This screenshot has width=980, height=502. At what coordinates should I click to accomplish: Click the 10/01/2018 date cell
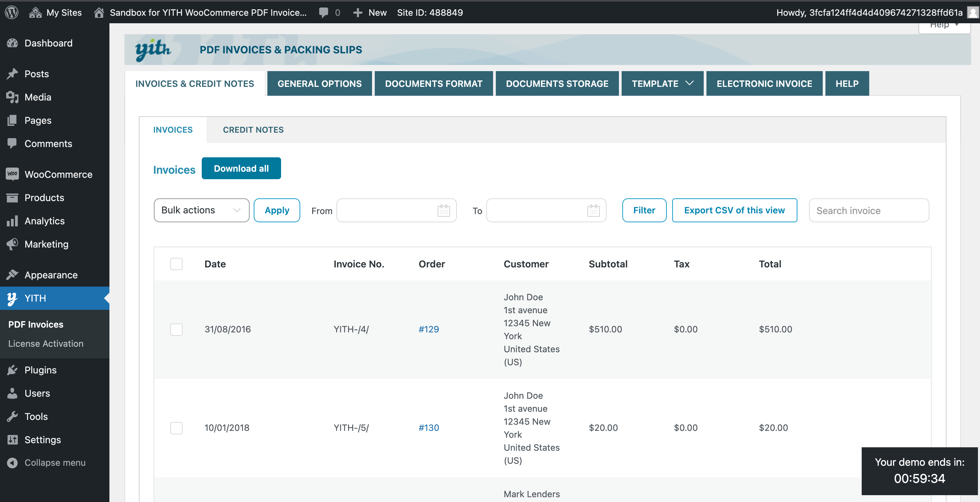[x=227, y=428]
